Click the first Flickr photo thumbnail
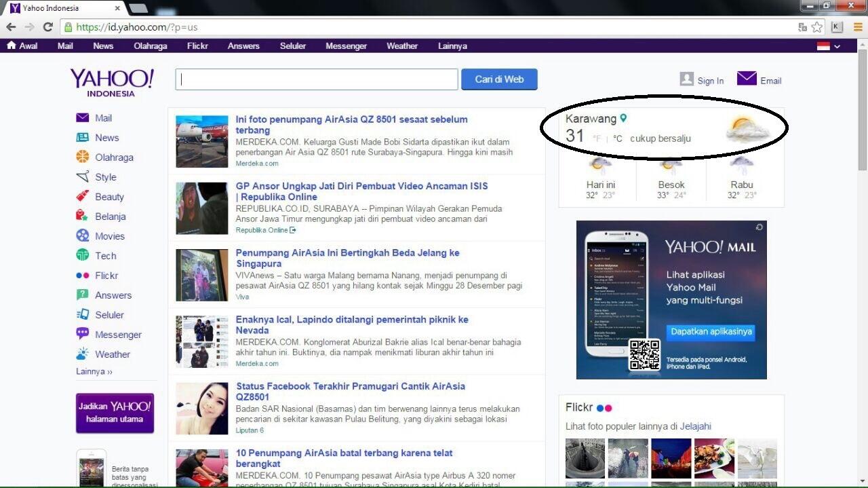 585,459
